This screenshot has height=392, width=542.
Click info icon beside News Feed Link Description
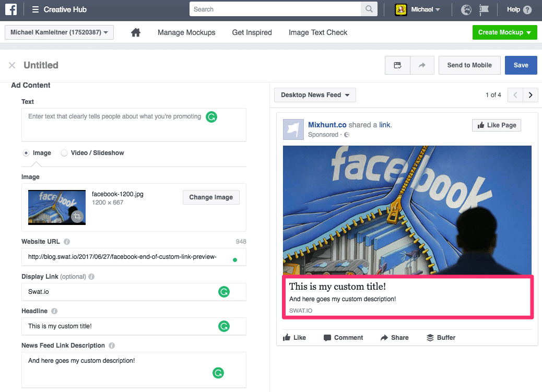coord(112,346)
